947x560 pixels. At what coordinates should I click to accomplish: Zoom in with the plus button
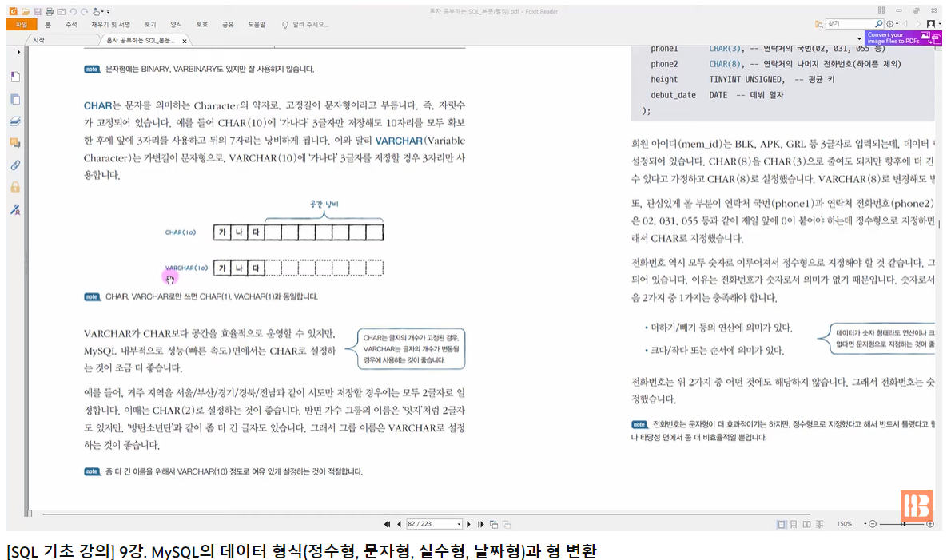pos(931,524)
